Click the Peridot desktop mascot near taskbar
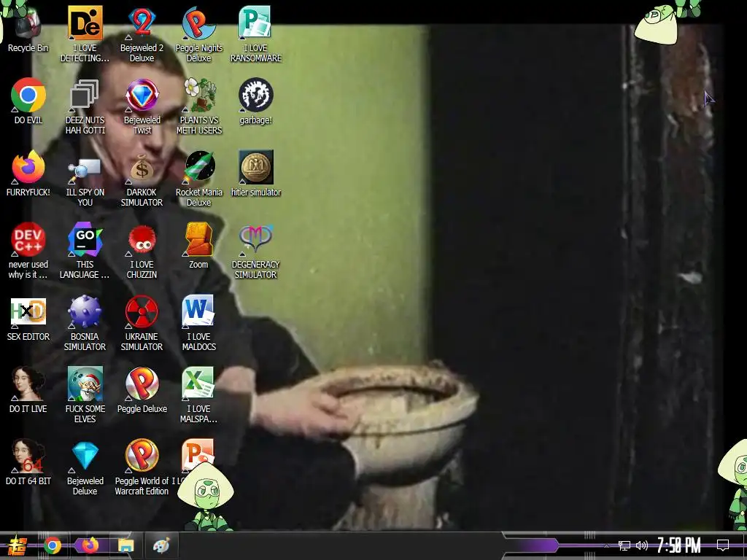The height and width of the screenshot is (560, 747). [206, 497]
